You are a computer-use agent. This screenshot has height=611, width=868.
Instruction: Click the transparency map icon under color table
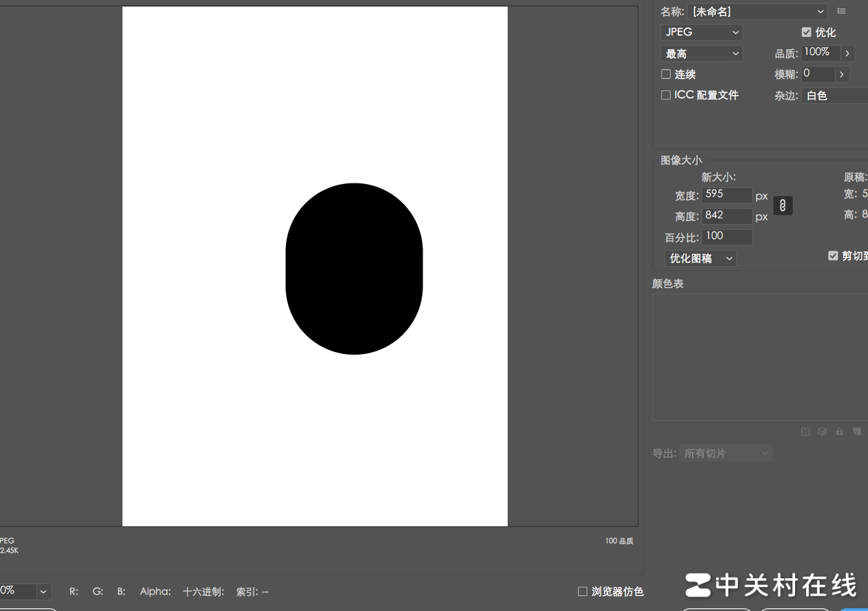[806, 432]
